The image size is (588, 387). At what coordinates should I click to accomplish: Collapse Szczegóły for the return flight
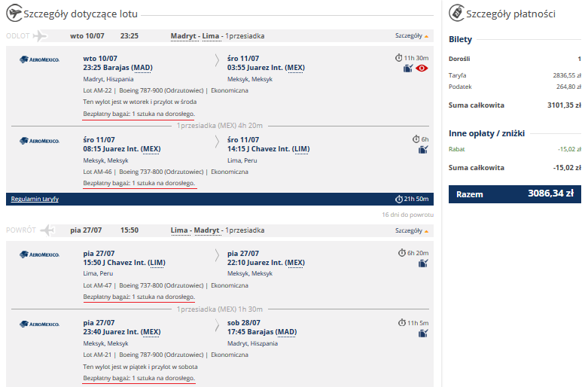(411, 230)
